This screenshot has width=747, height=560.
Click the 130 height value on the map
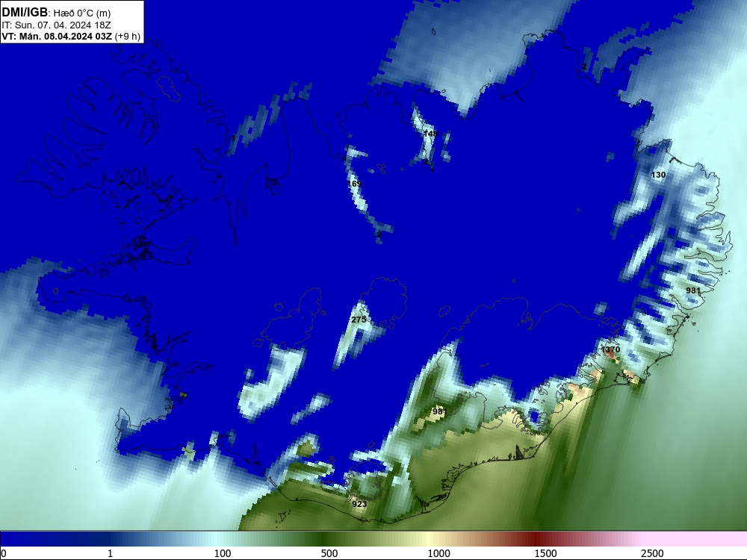pyautogui.click(x=658, y=175)
